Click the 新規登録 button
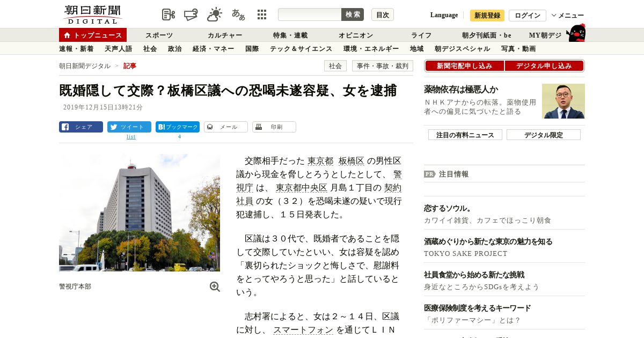Screen dimensions: 644x338 click(x=487, y=16)
